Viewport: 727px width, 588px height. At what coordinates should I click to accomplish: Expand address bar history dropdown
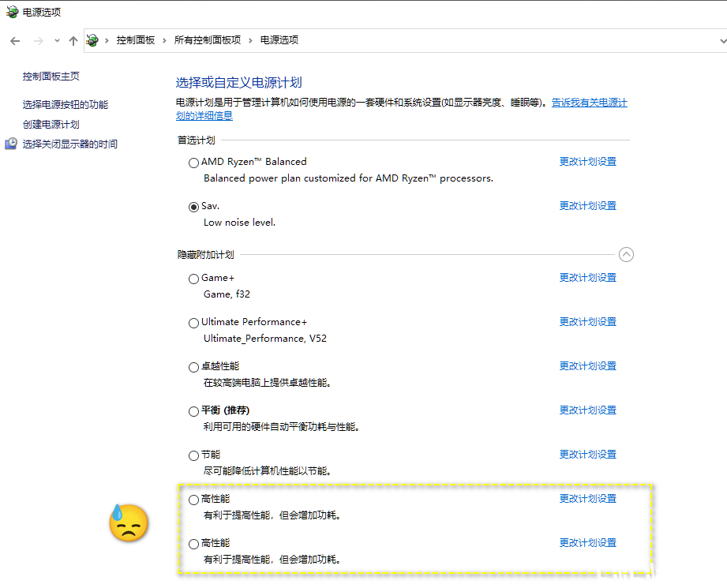[722, 41]
